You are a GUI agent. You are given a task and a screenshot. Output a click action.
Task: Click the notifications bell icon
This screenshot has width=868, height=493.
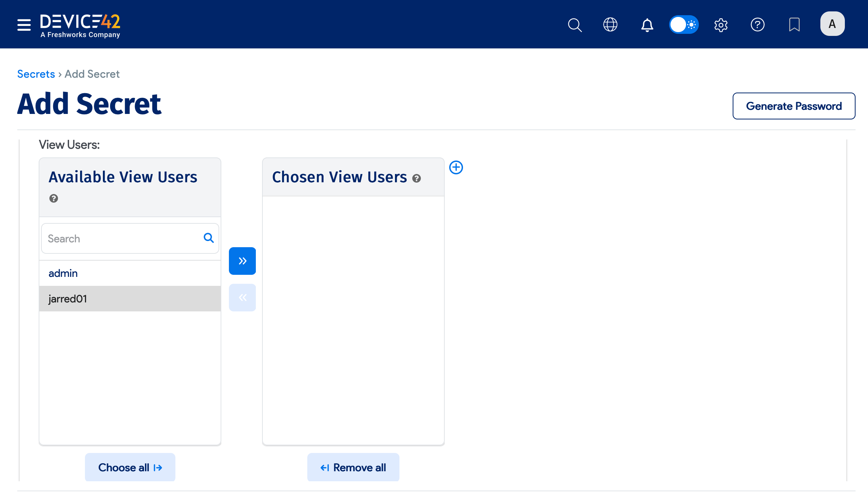pos(647,25)
